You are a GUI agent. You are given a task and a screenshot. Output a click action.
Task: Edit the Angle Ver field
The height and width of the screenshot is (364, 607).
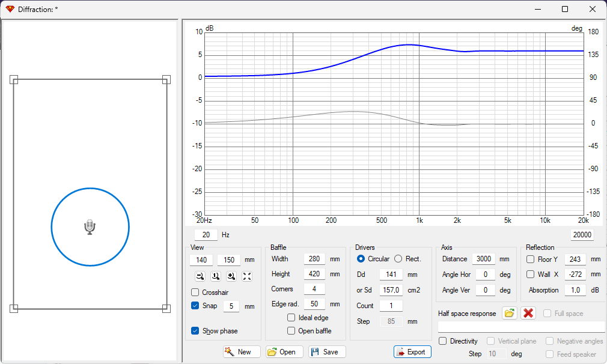coord(486,290)
